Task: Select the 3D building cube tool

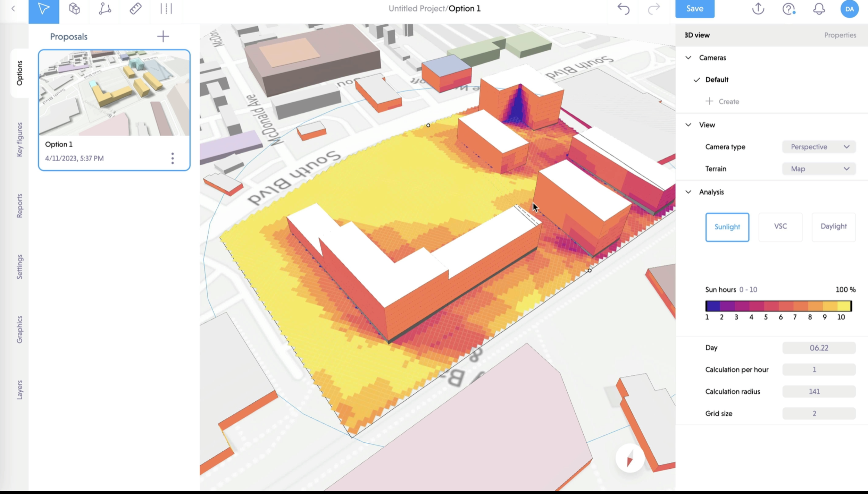Action: coord(74,9)
